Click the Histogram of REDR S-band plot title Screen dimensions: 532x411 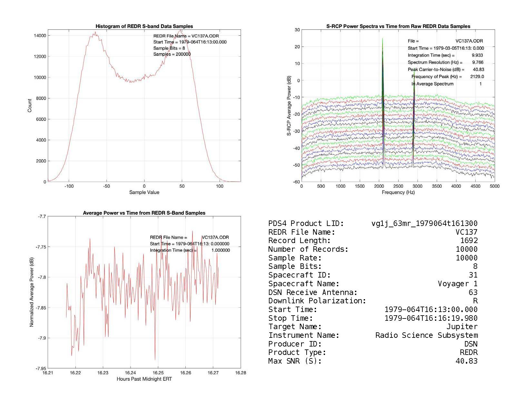(x=144, y=26)
